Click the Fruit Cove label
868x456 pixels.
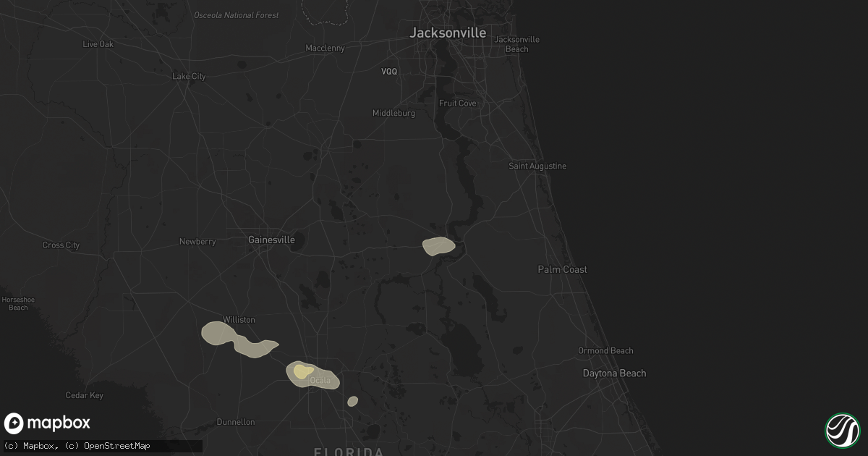458,104
